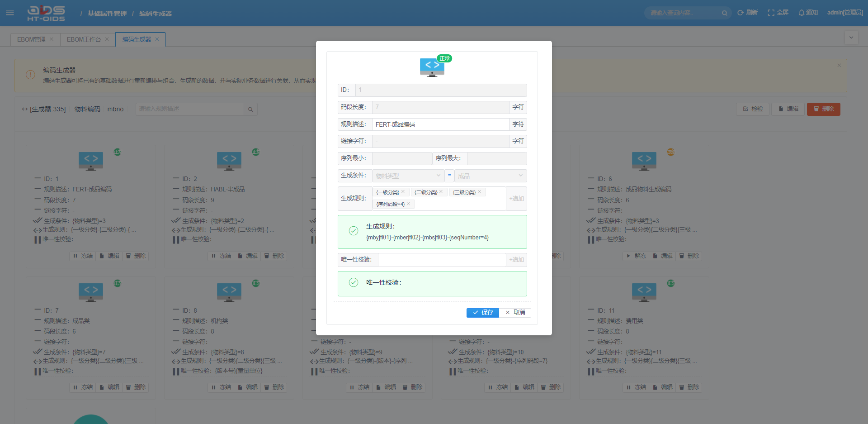Delete the ID 11 rule card

click(689, 387)
